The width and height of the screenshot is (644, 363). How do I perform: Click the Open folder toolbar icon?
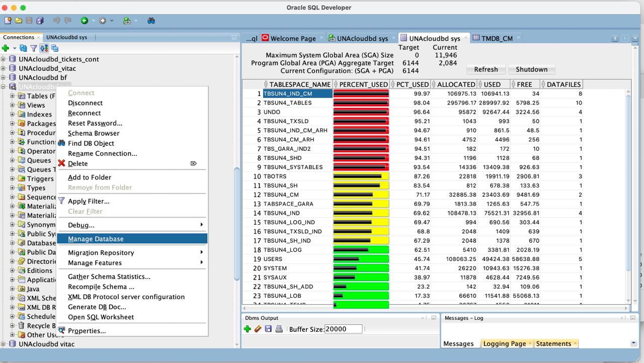(19, 21)
